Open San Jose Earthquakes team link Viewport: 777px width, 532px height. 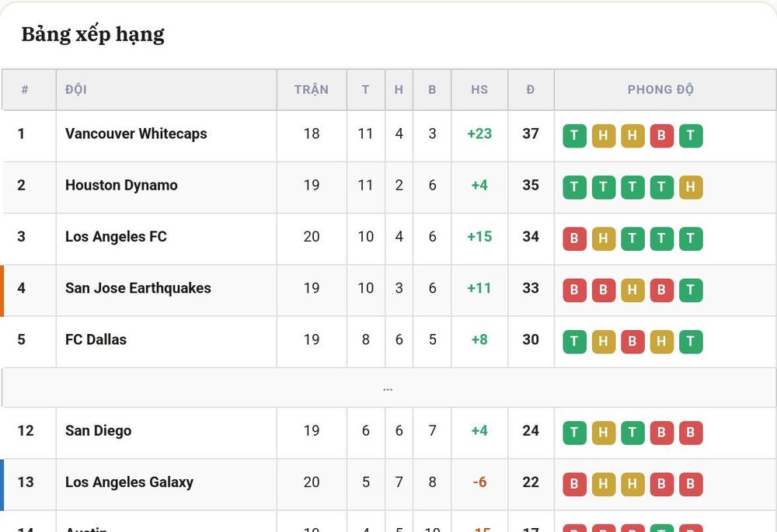[138, 288]
